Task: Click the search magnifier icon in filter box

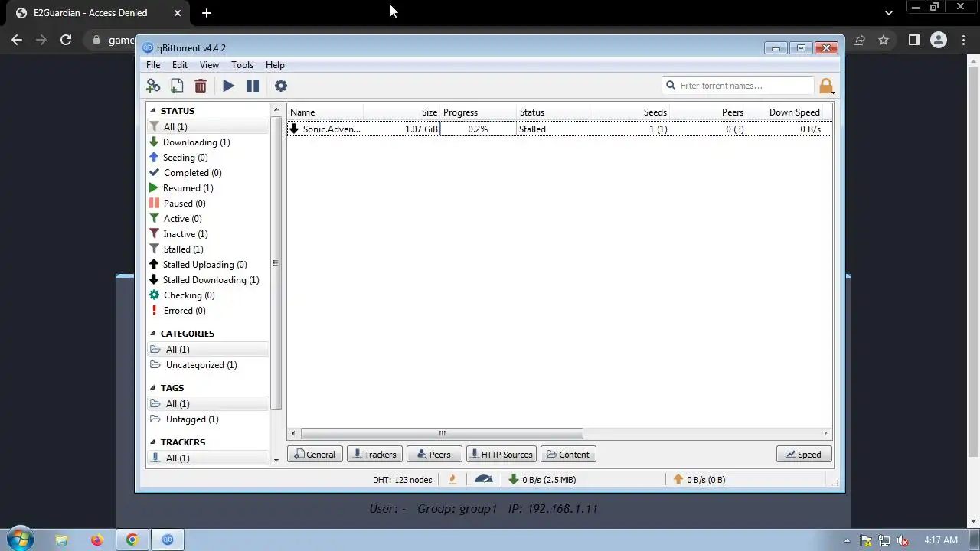Action: (x=671, y=86)
